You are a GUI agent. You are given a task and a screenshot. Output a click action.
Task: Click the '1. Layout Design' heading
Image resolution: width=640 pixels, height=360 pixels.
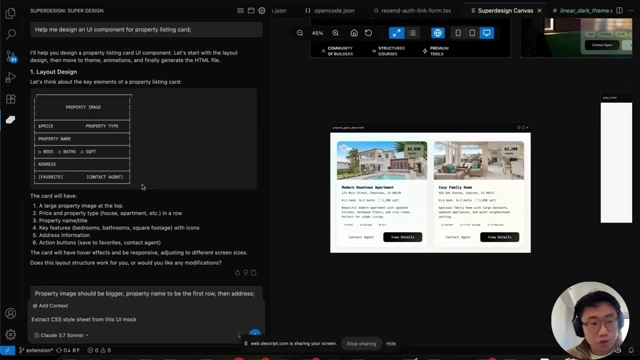(53, 72)
